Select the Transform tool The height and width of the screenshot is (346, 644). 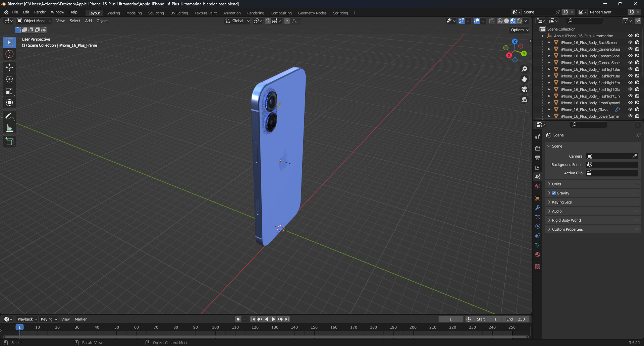coord(9,103)
